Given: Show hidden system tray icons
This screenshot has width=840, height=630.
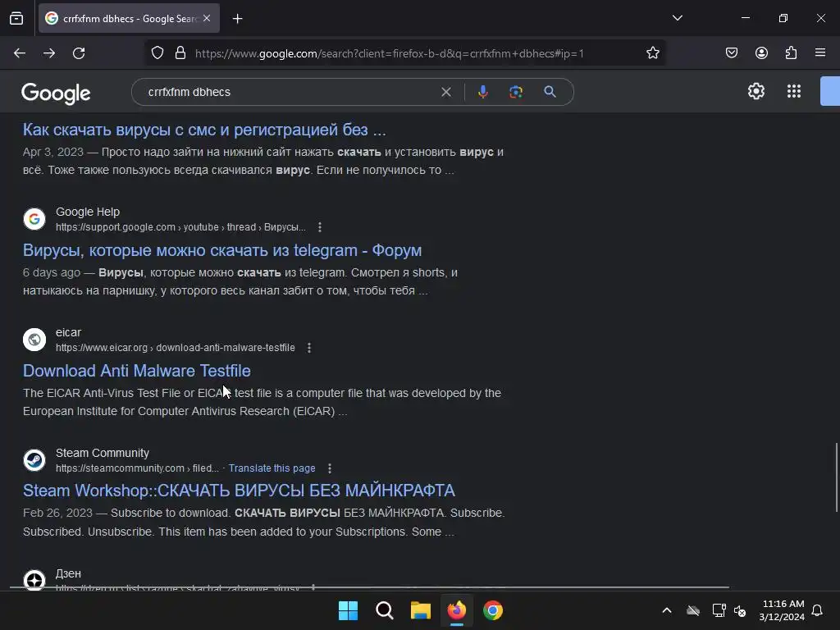Looking at the screenshot, I should 667,610.
